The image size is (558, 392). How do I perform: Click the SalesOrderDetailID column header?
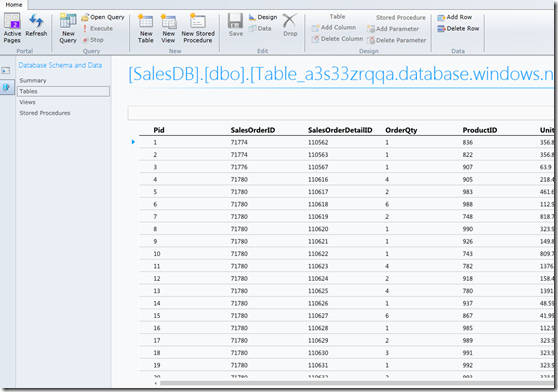(340, 130)
